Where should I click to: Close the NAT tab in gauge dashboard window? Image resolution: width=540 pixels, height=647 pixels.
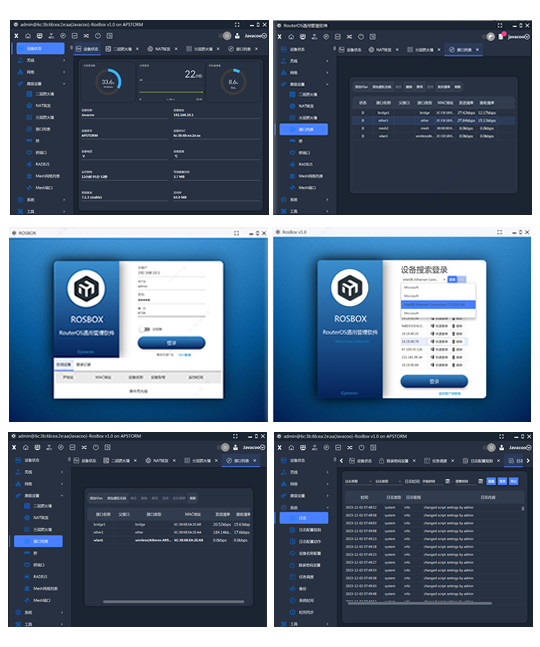[176, 49]
